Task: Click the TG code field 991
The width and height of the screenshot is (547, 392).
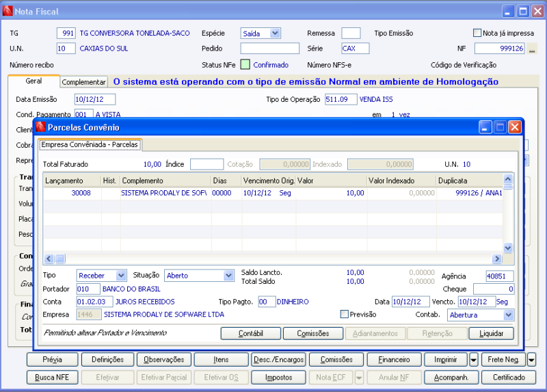Action: click(66, 33)
